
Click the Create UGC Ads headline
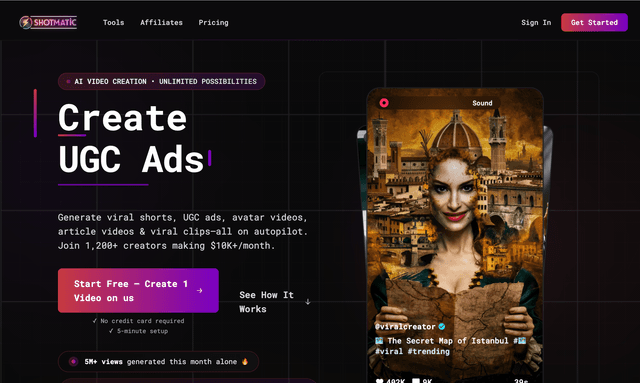[131, 139]
